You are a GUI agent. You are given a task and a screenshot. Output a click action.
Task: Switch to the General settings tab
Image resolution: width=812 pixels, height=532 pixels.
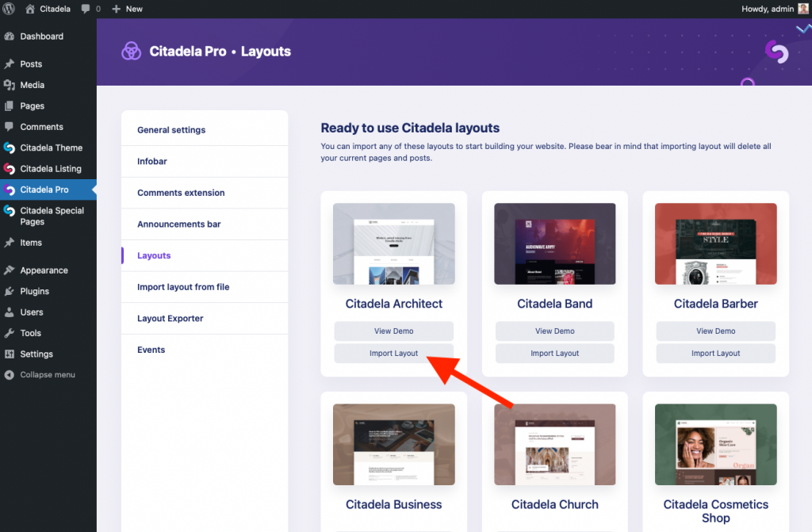170,129
